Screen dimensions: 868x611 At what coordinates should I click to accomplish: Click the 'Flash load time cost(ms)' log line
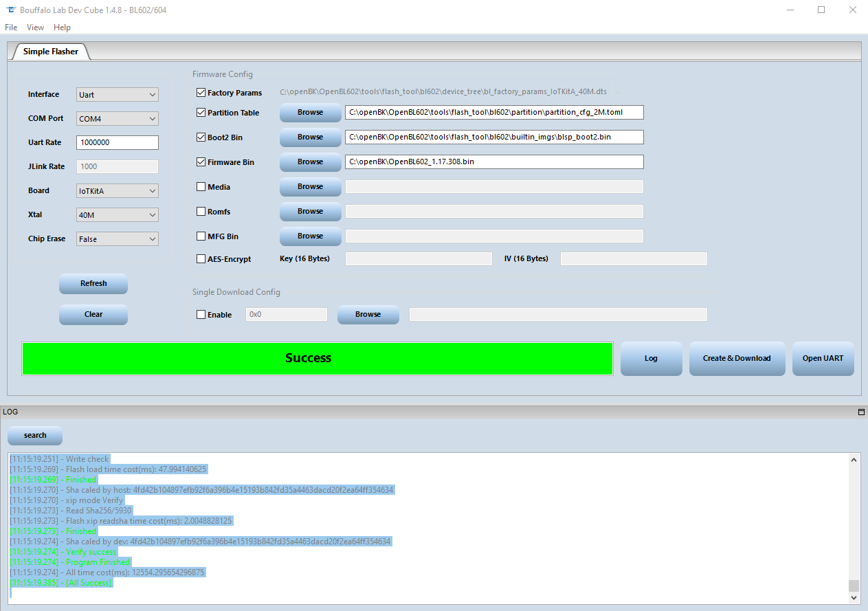coord(108,469)
